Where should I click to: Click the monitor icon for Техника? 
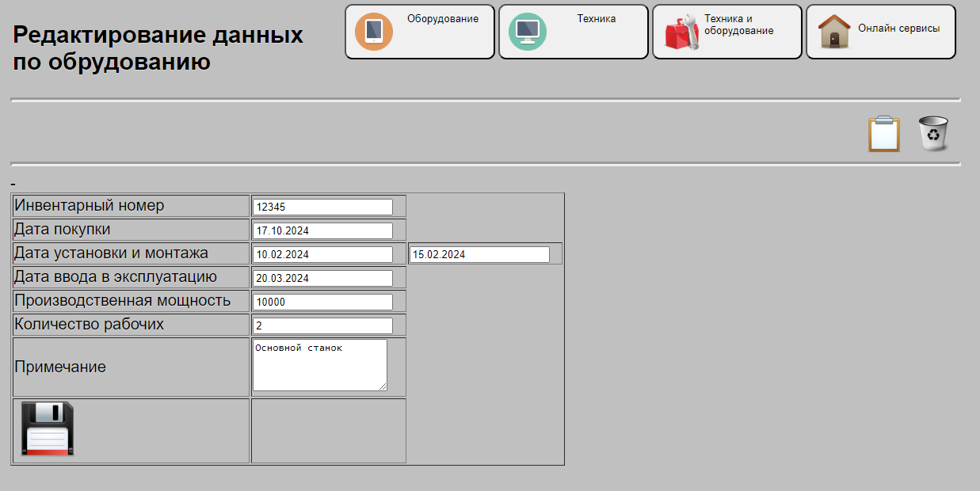point(527,32)
